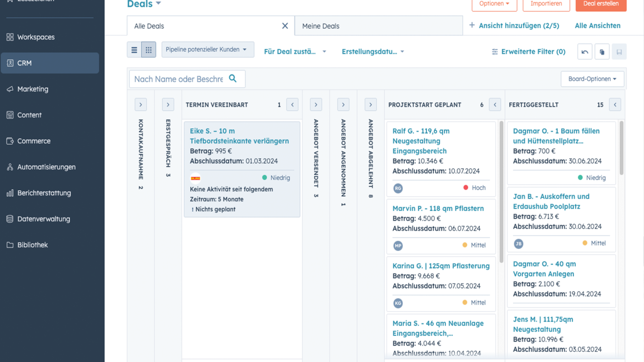Click the Marketing megaphone icon
This screenshot has width=644, height=362.
coord(10,89)
